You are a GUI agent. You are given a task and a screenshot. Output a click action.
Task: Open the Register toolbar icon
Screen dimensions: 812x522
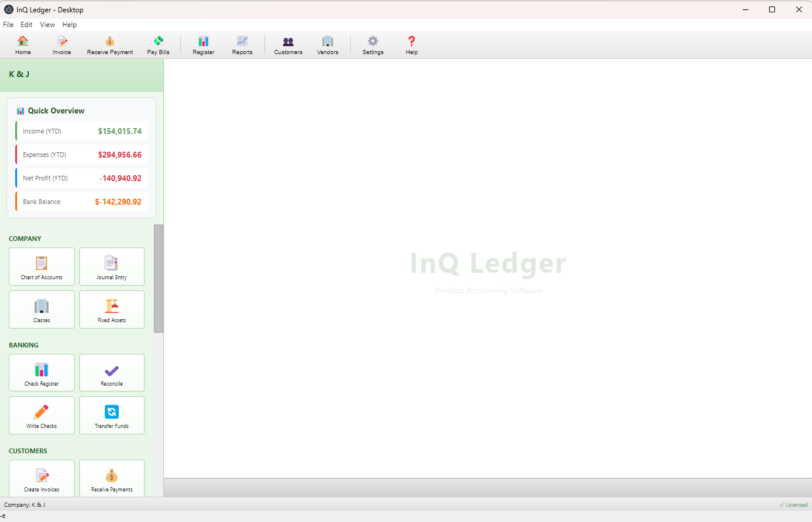(203, 45)
